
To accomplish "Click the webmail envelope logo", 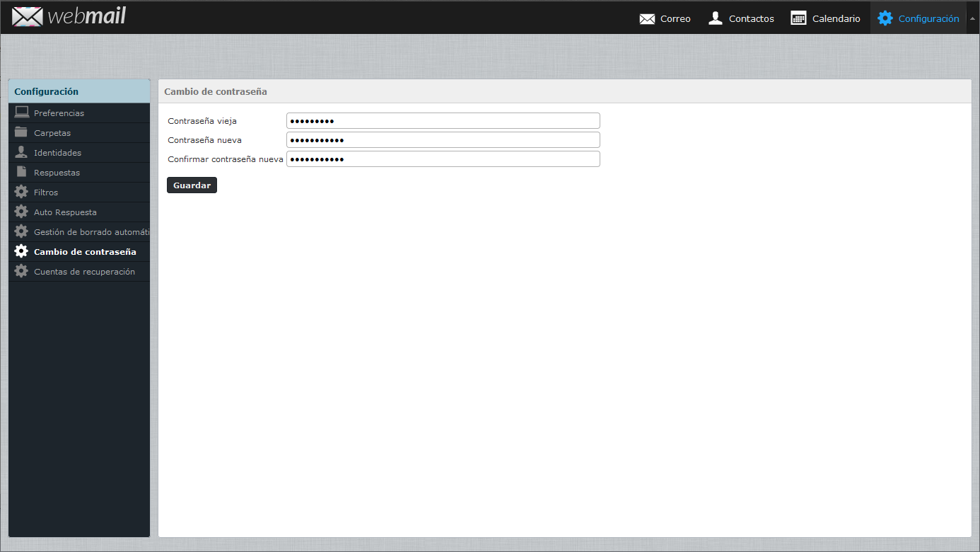I will (x=28, y=17).
